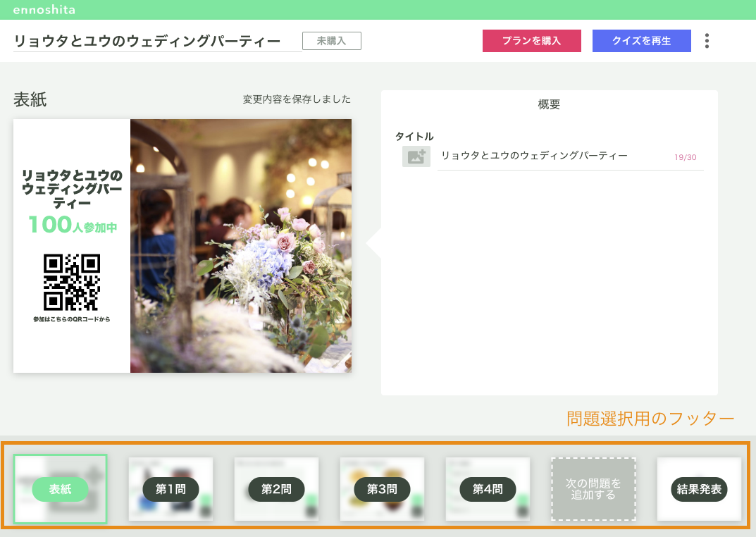Open the three-dot more options menu
Viewport: 756px width, 537px height.
(x=707, y=41)
